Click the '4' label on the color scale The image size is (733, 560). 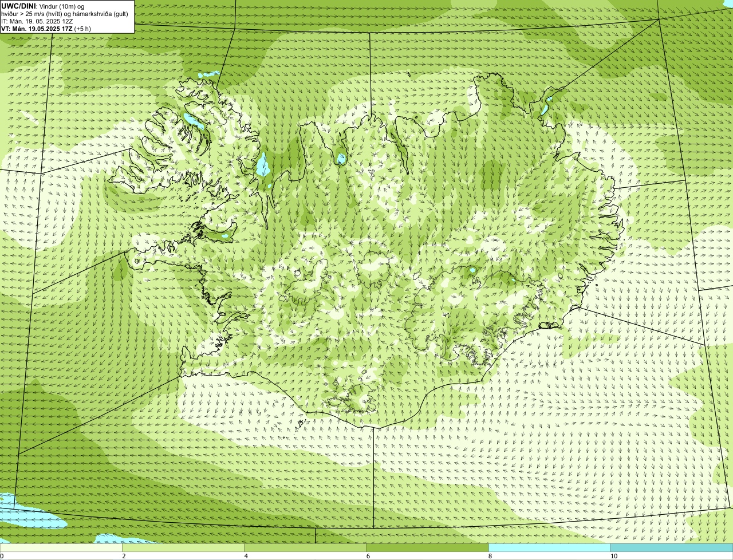[246, 556]
